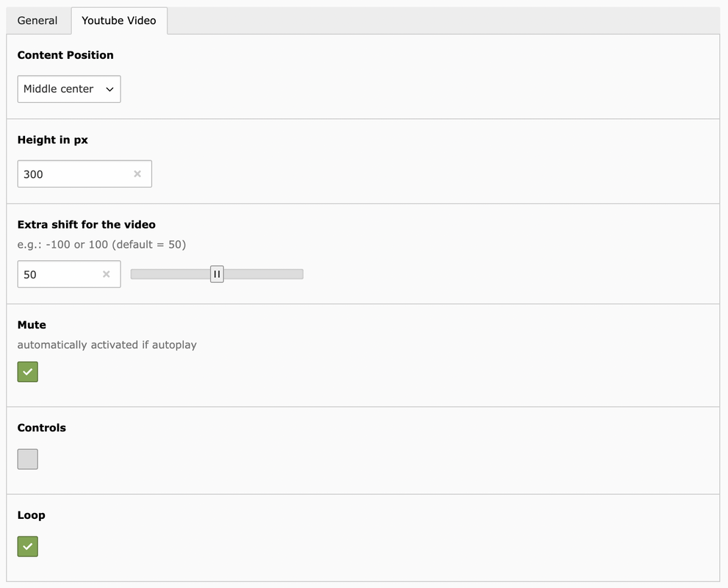Open the Content Position dropdown showing Middle center
Viewport: 728px width, 588px height.
point(69,89)
